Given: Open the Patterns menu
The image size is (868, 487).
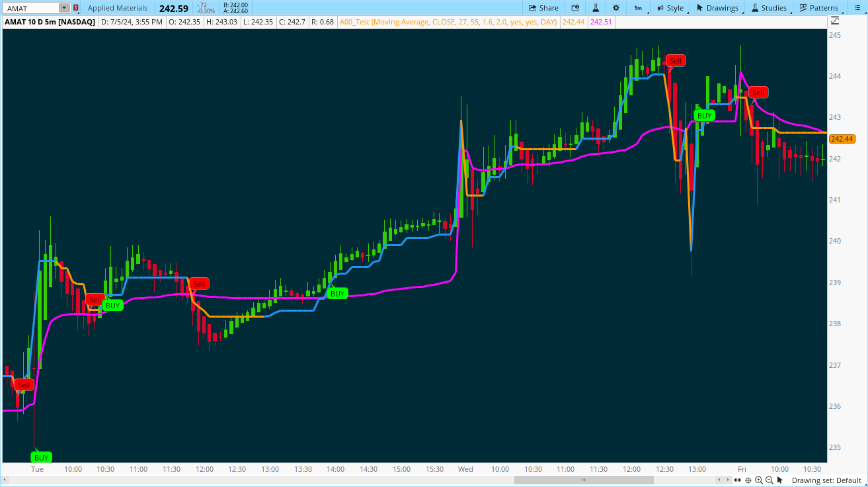Looking at the screenshot, I should point(818,8).
